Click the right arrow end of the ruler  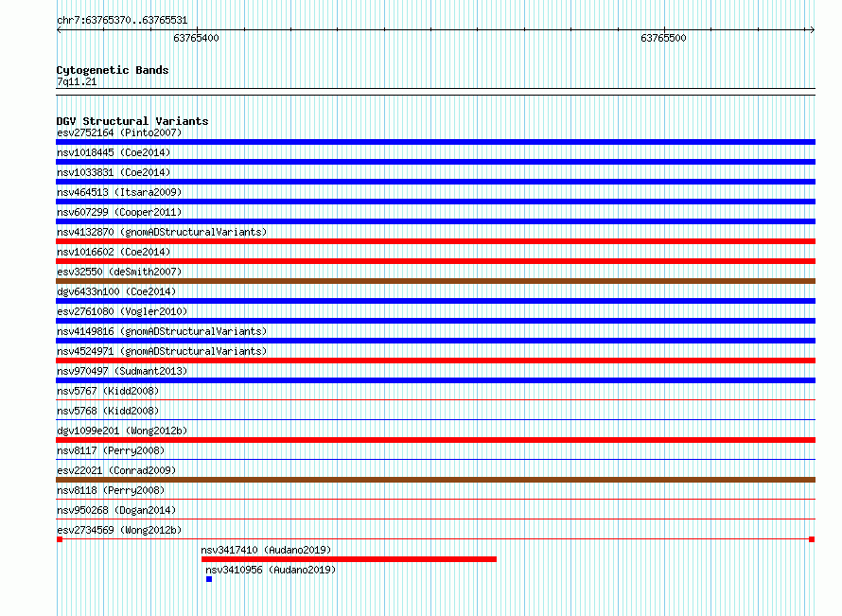click(812, 30)
